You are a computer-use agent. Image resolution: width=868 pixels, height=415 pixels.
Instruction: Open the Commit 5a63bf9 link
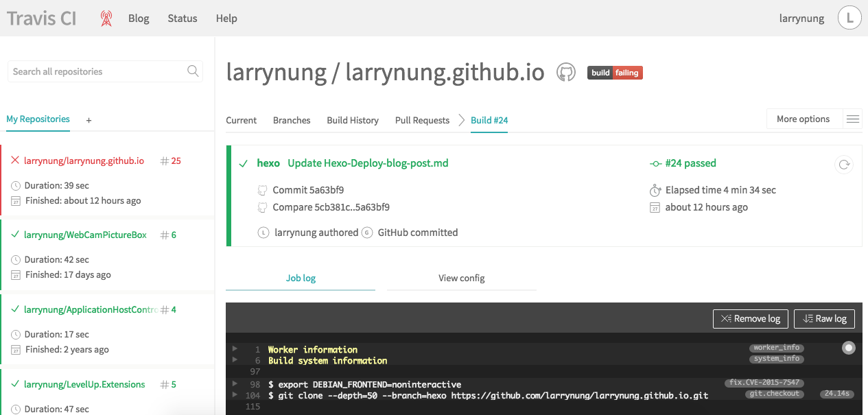[x=308, y=190]
